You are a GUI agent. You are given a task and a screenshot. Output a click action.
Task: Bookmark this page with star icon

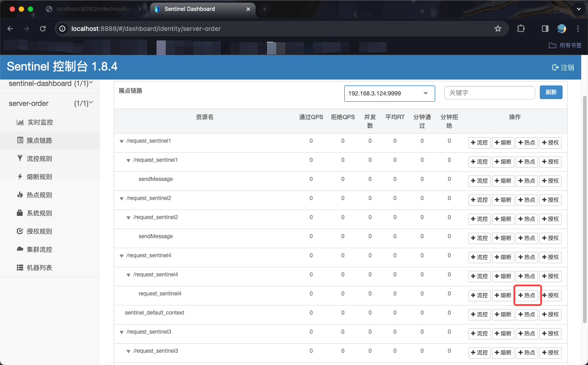[498, 29]
